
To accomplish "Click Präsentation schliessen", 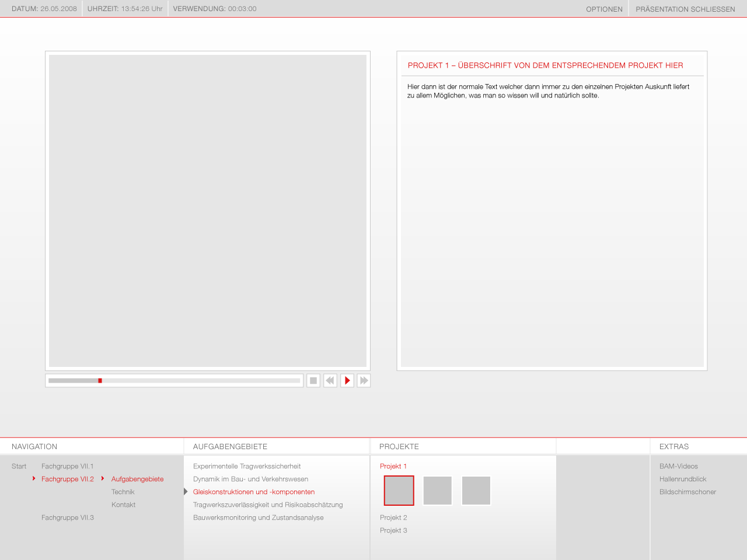I will (x=685, y=9).
